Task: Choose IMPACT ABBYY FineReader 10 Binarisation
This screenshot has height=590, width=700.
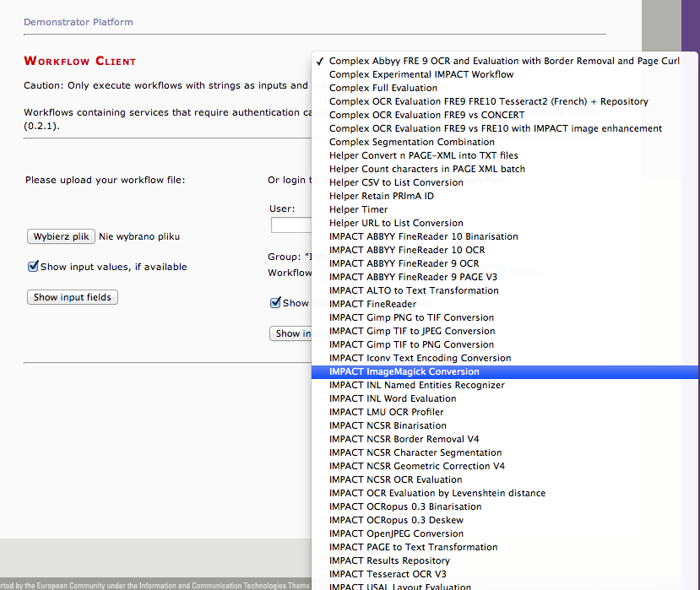Action: click(504, 236)
